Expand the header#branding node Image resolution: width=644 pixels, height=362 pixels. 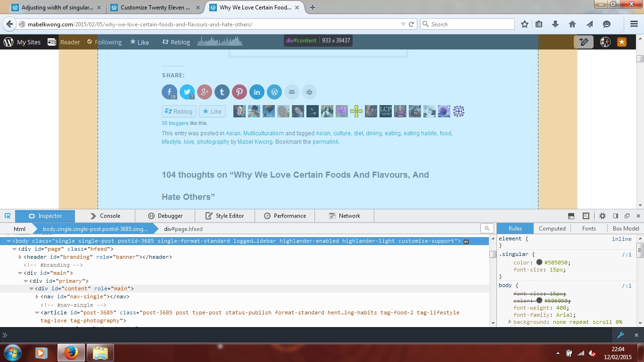point(20,257)
